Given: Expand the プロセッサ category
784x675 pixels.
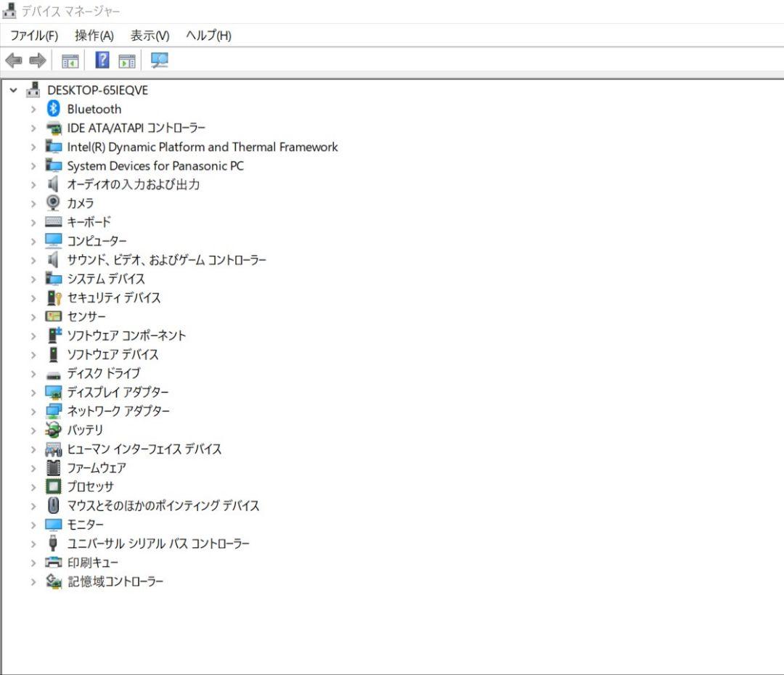Looking at the screenshot, I should click(33, 487).
